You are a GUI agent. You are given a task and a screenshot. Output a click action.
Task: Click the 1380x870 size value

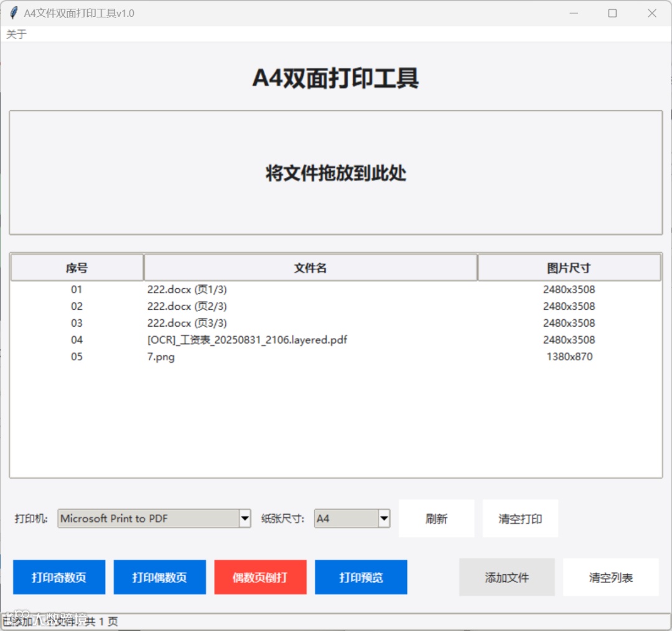569,357
